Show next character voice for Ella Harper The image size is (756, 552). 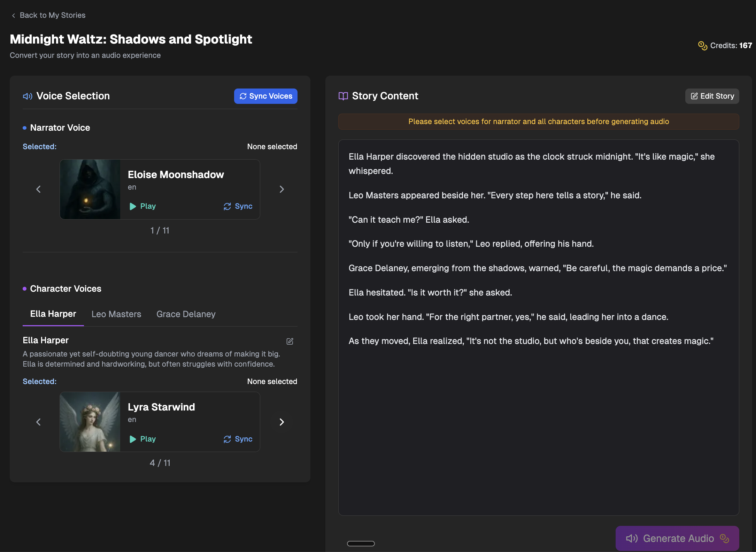click(281, 422)
